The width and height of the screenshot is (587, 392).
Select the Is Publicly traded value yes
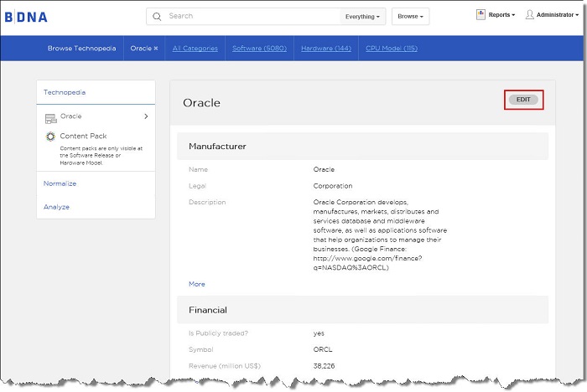319,333
